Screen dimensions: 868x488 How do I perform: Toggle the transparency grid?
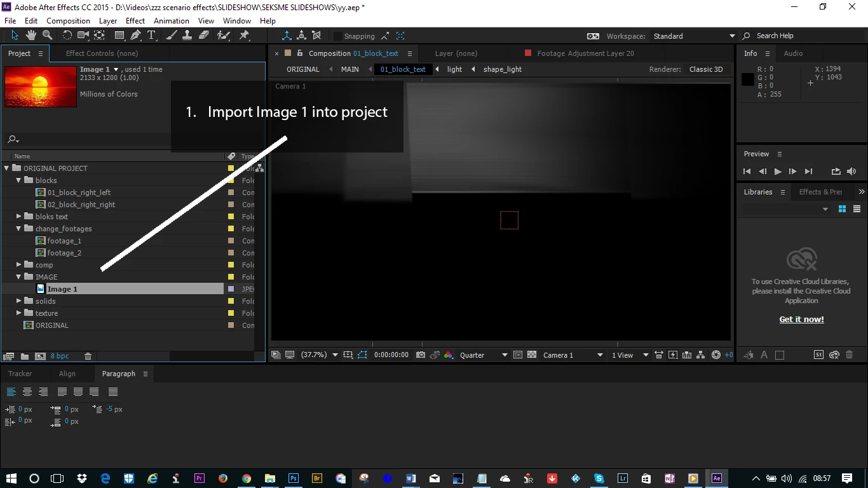[532, 355]
